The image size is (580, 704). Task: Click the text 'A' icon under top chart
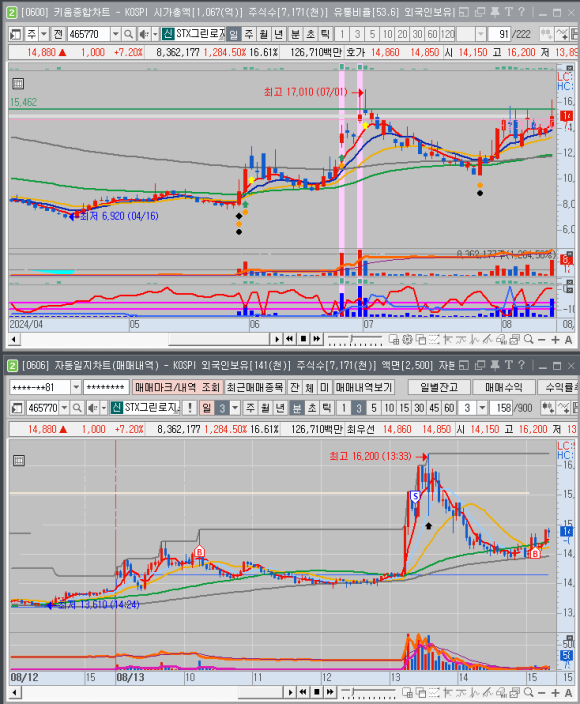(568, 340)
